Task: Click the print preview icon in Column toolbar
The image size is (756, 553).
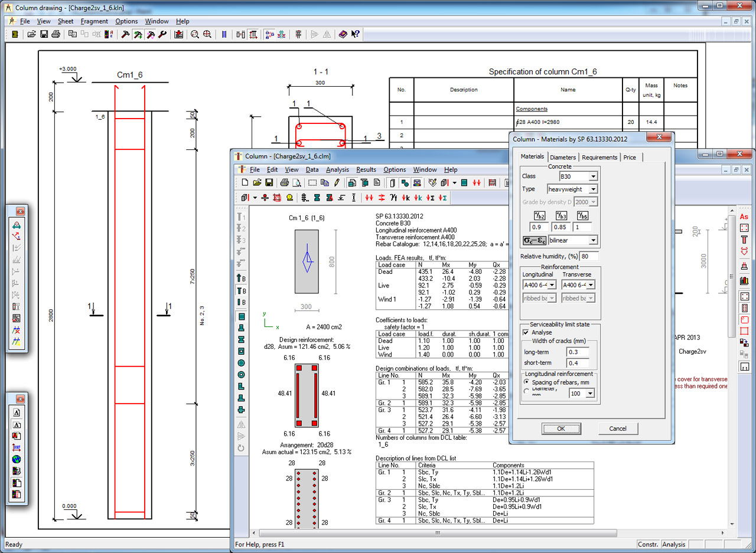Action: 296,183
